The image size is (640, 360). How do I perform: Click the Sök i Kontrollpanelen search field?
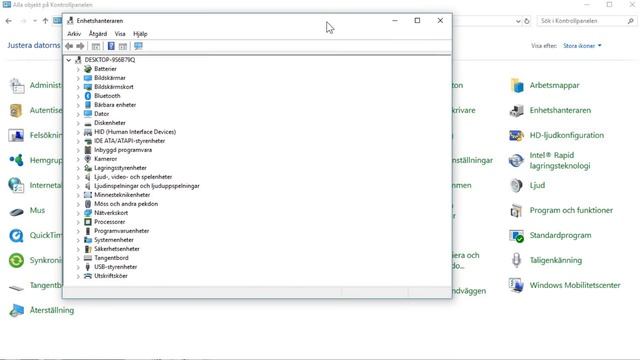(587, 21)
